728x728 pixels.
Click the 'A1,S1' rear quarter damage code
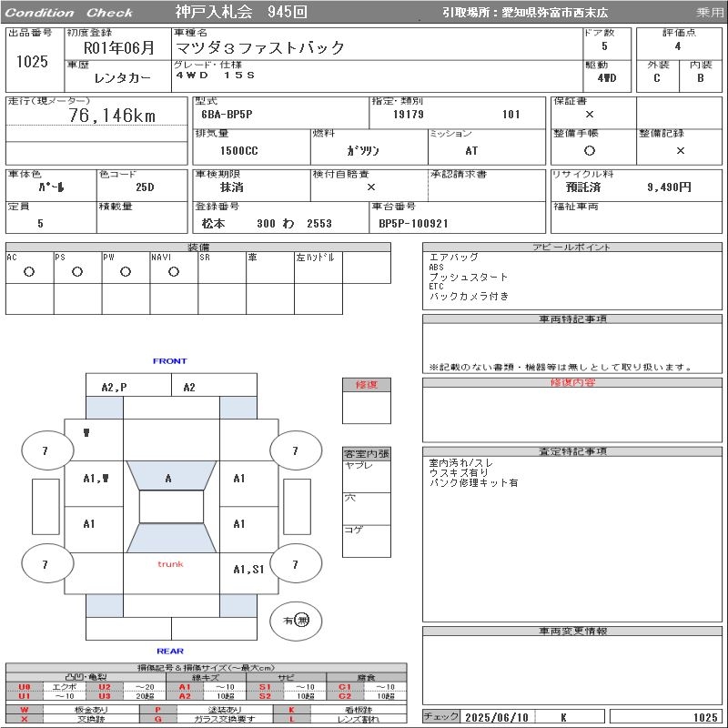[248, 570]
